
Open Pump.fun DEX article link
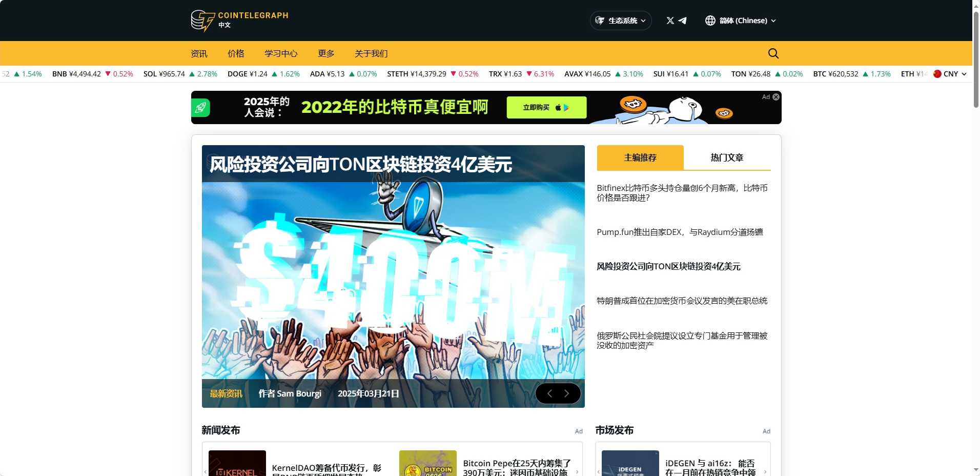click(x=680, y=232)
